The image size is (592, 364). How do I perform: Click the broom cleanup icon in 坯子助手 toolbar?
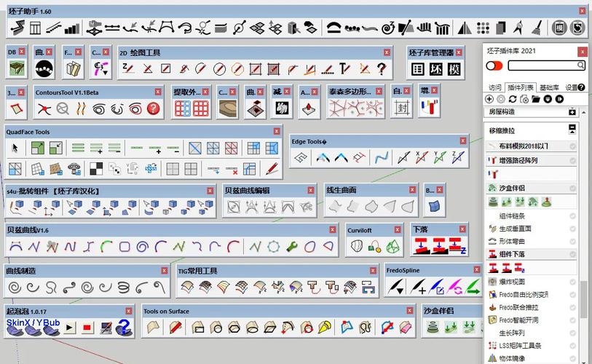point(537,28)
